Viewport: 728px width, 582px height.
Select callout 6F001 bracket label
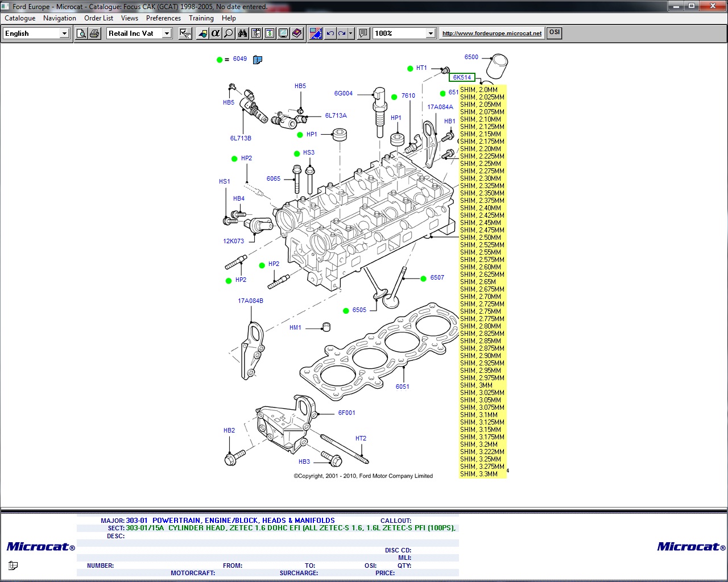point(347,413)
